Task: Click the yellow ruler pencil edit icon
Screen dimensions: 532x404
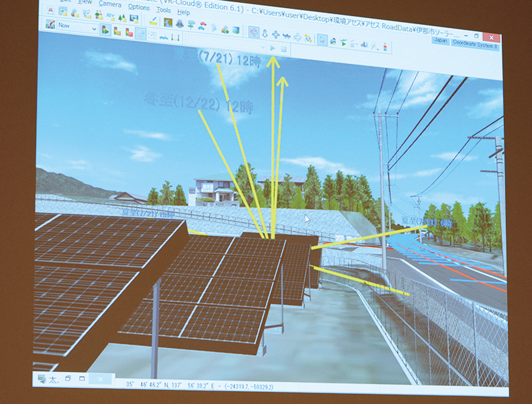Action: coord(153,21)
